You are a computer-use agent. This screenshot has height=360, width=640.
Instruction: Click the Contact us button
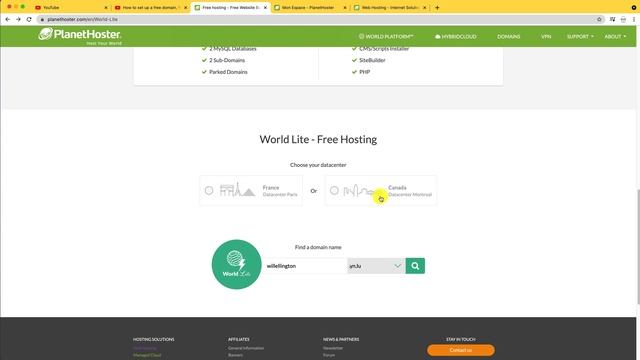tap(461, 350)
